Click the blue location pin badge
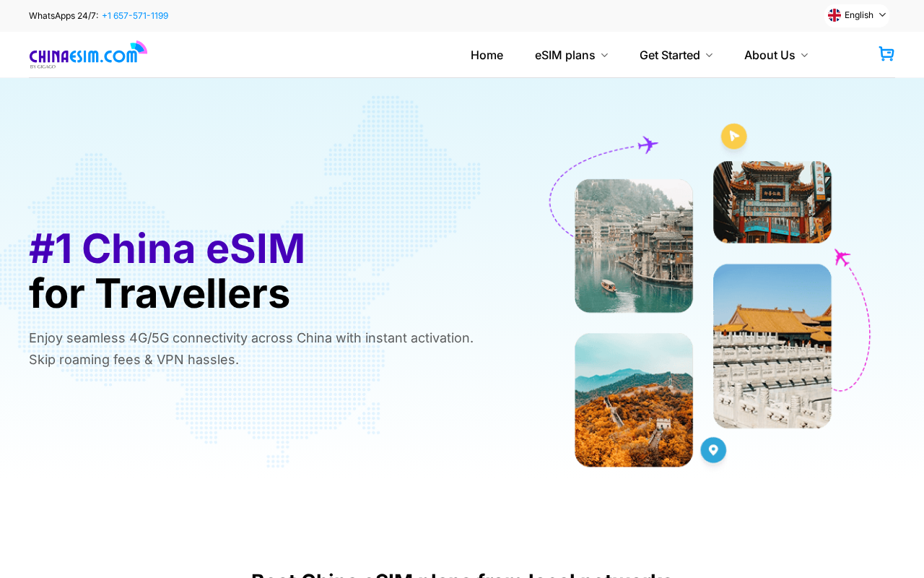 tap(713, 450)
